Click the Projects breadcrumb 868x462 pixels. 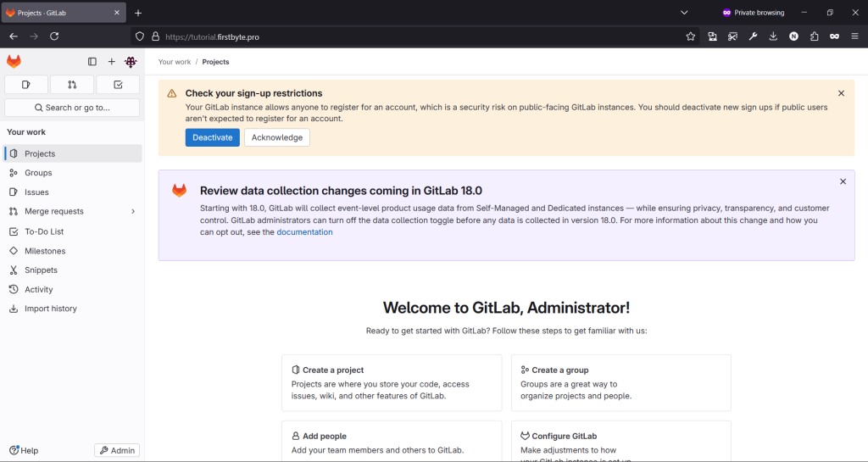point(215,62)
